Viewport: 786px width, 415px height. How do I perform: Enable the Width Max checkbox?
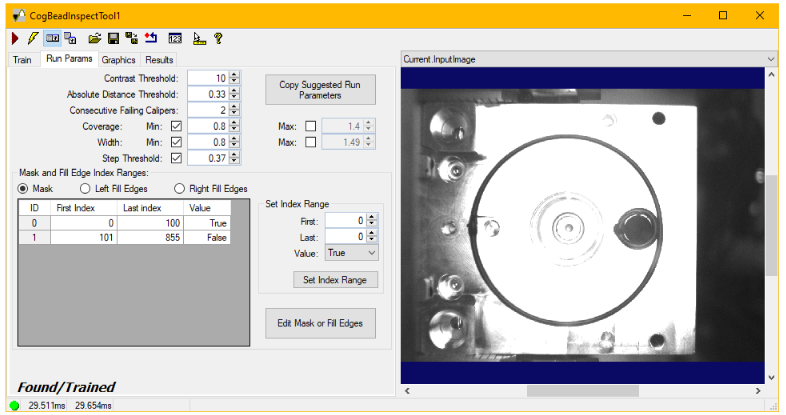(x=311, y=142)
